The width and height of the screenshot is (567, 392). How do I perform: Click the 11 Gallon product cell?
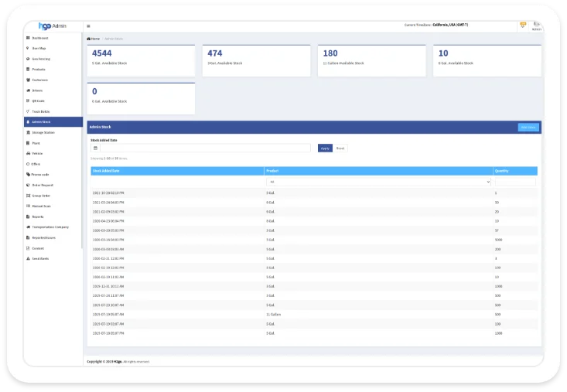click(x=273, y=315)
